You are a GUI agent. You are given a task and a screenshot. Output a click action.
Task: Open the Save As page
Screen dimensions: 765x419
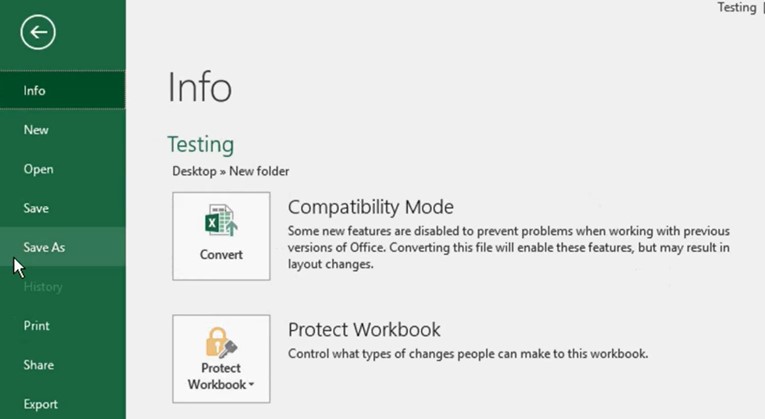click(x=62, y=247)
